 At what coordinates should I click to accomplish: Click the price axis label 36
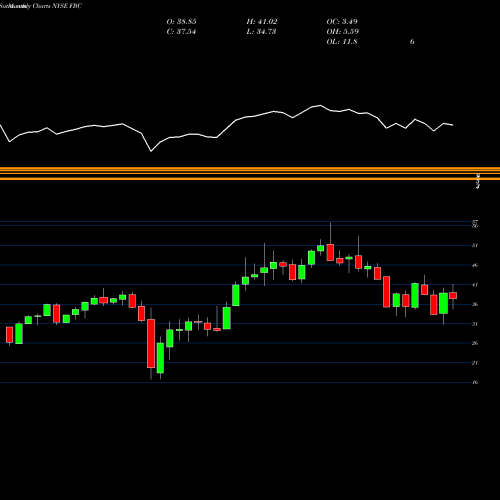475,304
